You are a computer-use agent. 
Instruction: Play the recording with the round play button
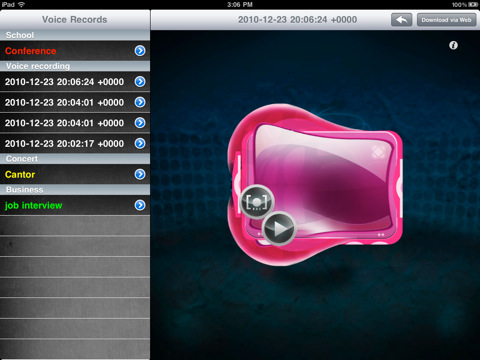point(279,228)
